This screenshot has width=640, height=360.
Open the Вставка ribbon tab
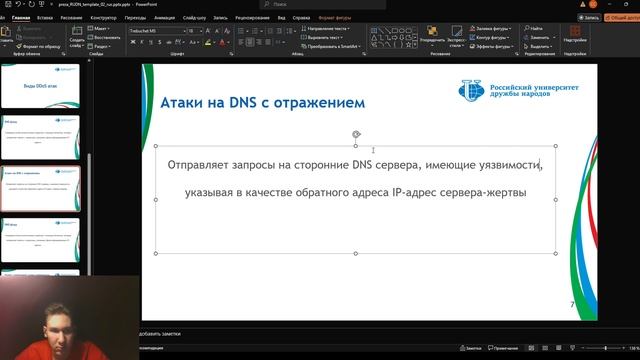click(x=45, y=18)
